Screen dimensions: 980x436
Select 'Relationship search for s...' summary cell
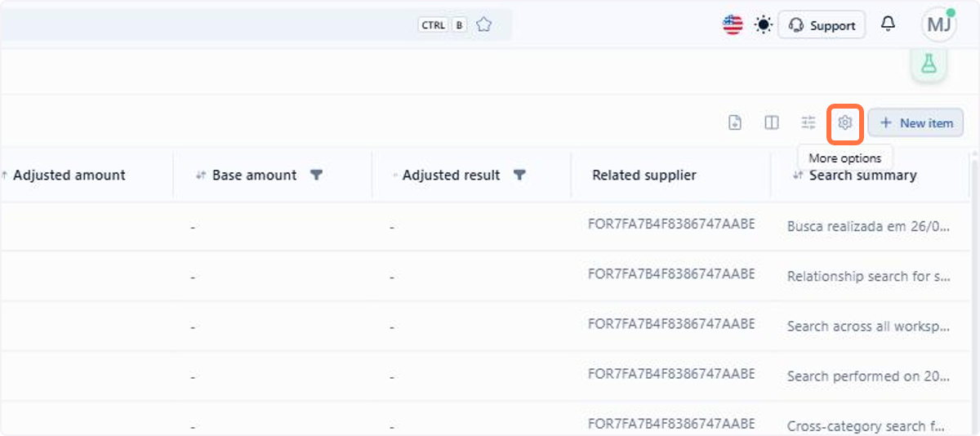point(868,277)
